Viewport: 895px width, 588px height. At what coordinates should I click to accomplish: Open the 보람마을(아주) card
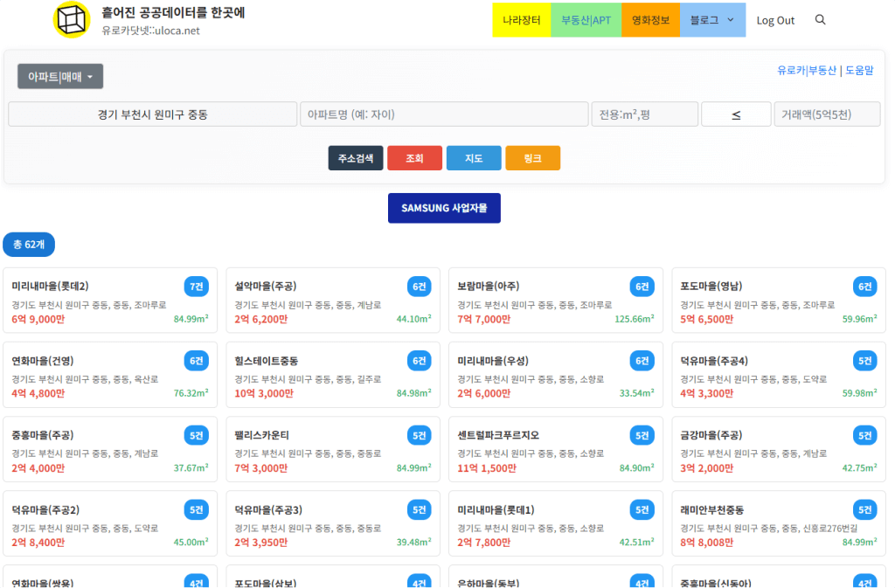(x=556, y=301)
